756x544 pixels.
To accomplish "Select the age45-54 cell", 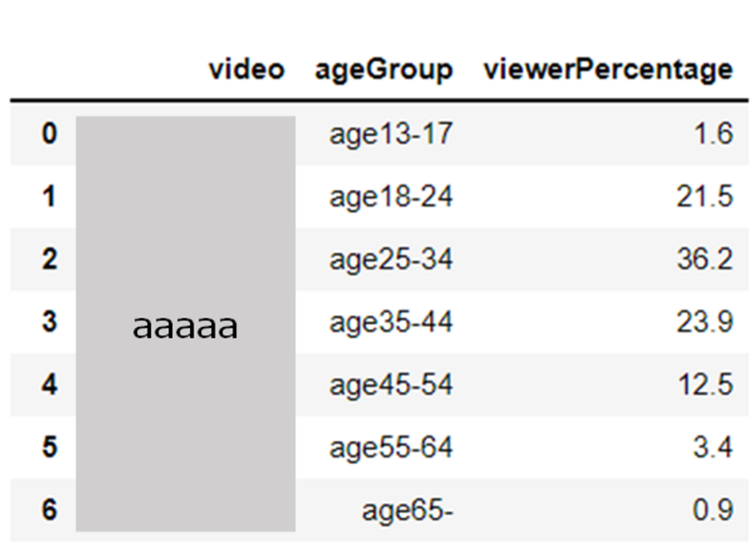I will point(391,385).
